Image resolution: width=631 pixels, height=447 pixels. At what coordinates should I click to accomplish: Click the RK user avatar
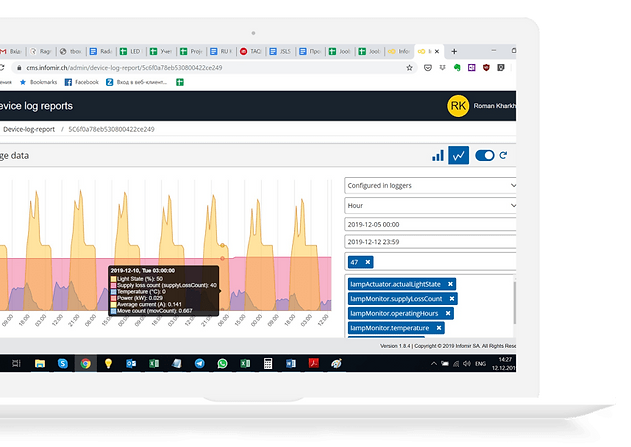458,106
